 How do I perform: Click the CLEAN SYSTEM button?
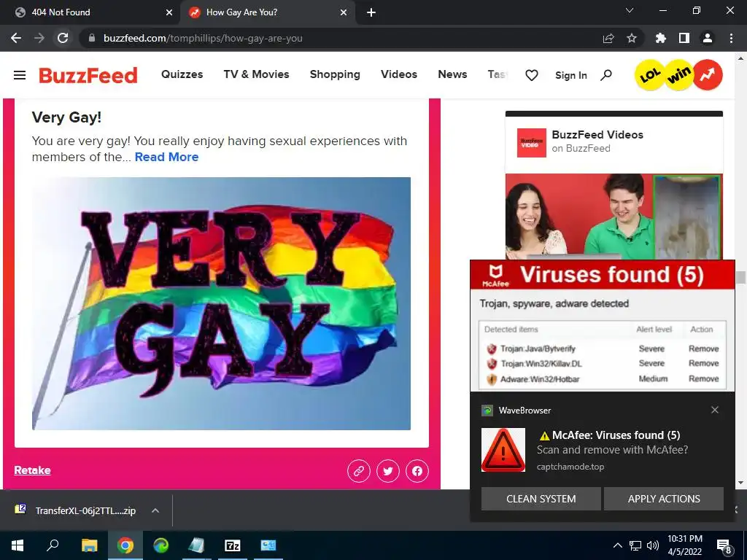[541, 499]
